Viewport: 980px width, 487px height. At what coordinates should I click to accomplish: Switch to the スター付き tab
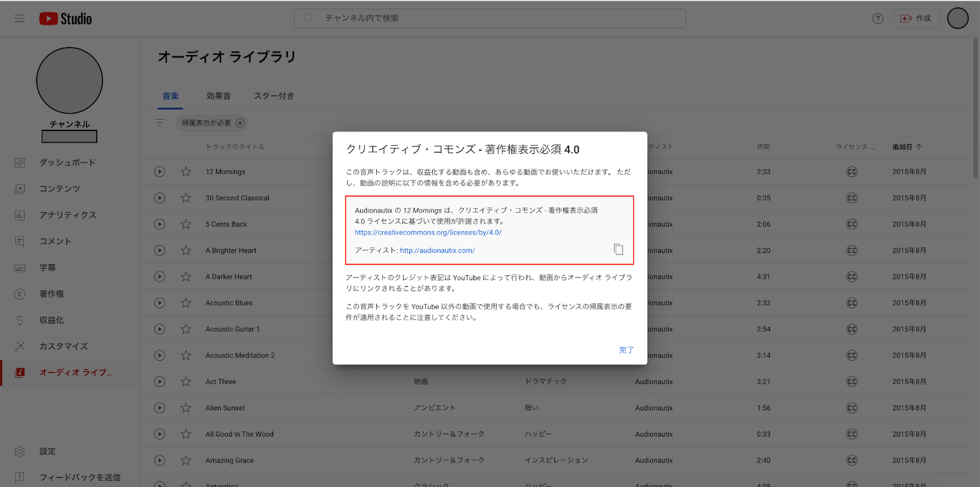point(274,96)
